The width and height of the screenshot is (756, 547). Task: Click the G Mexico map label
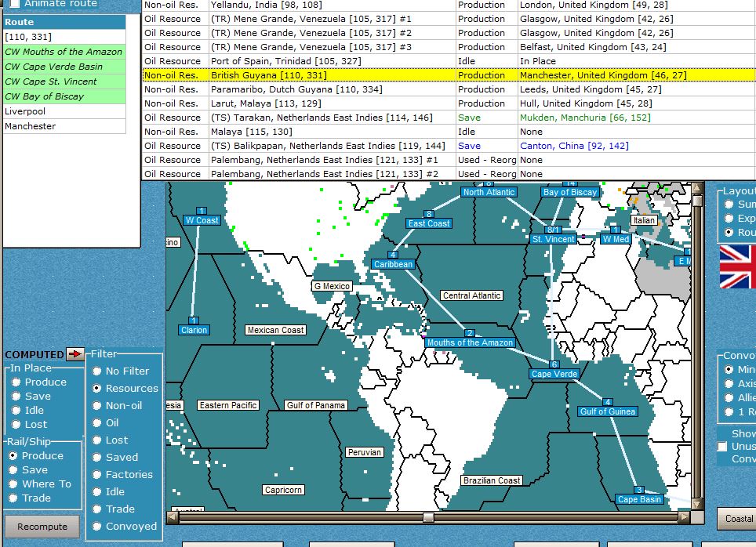(x=332, y=286)
